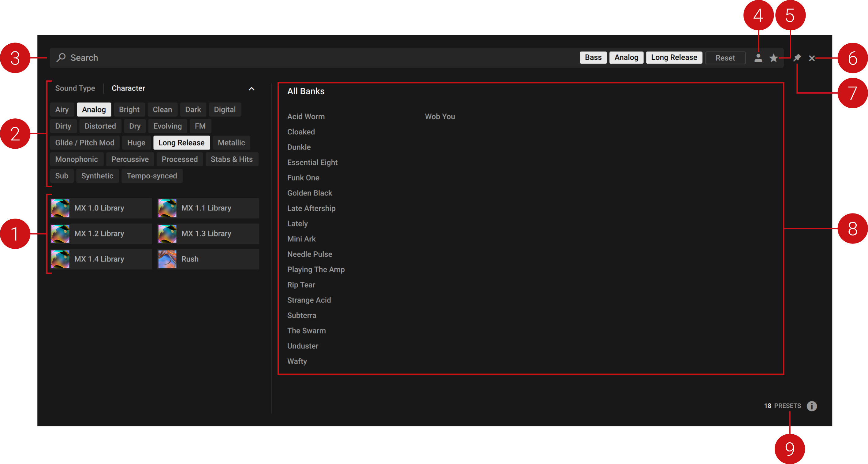The height and width of the screenshot is (464, 868).
Task: Load the Wob You preset
Action: (439, 117)
